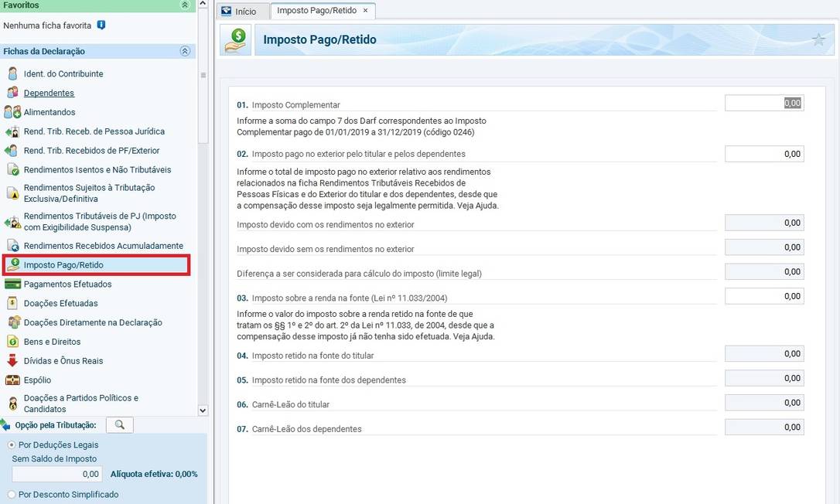
Task: Click the Alimentandos sidebar icon
Action: [12, 112]
